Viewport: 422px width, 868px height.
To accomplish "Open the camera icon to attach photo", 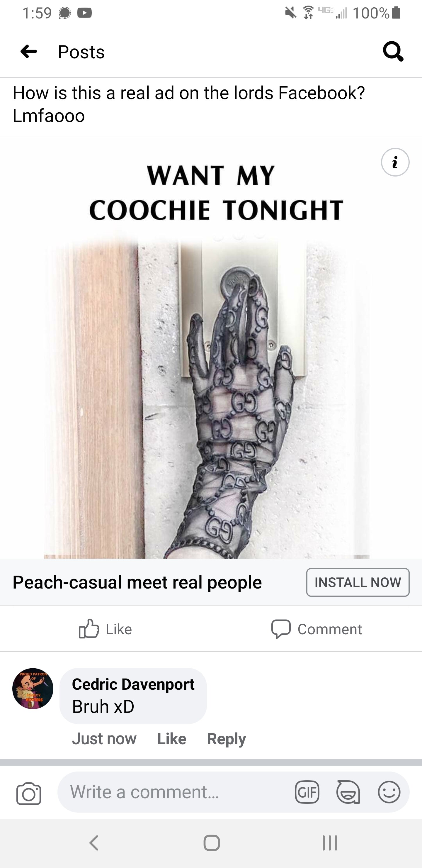I will coord(29,793).
